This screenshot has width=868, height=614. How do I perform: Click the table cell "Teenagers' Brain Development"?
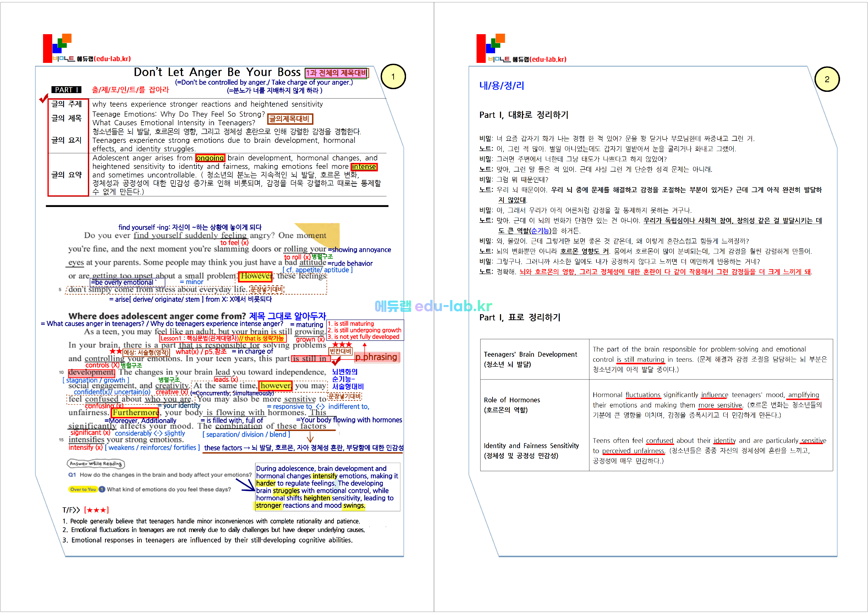click(534, 359)
